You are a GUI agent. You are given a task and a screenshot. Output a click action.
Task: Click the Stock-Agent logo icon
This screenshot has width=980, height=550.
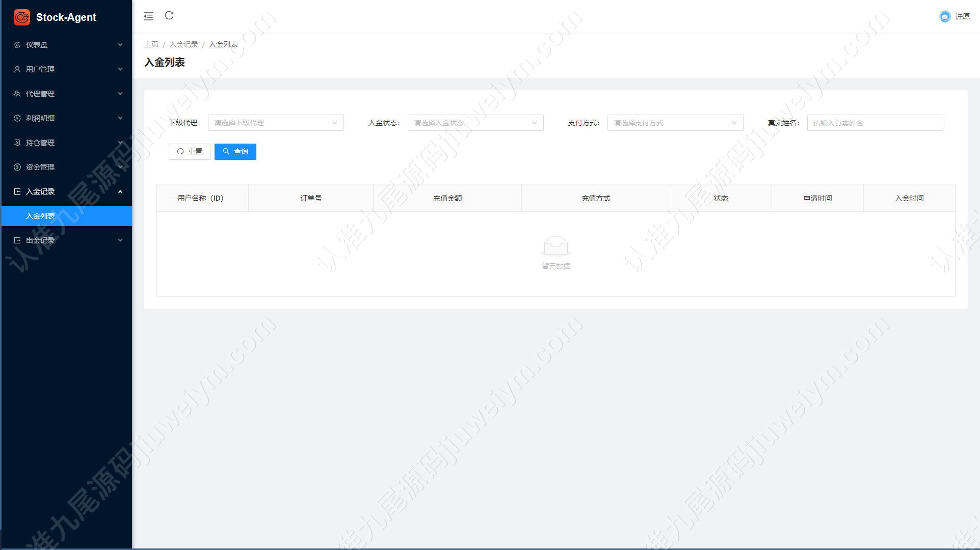[22, 17]
